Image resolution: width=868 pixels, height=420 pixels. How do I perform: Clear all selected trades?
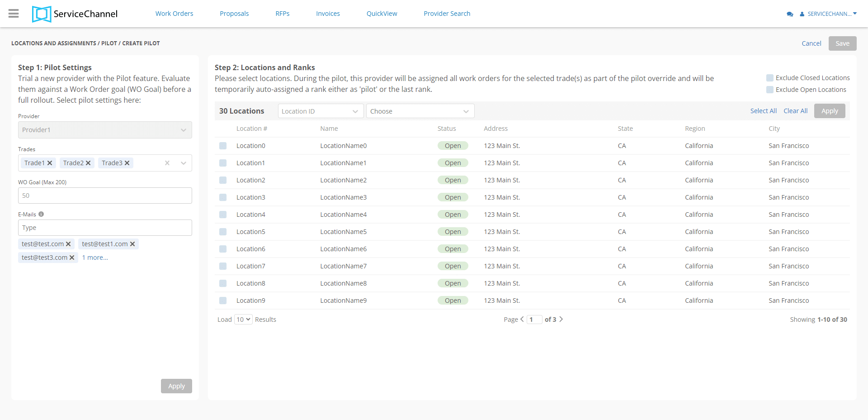[x=167, y=163]
